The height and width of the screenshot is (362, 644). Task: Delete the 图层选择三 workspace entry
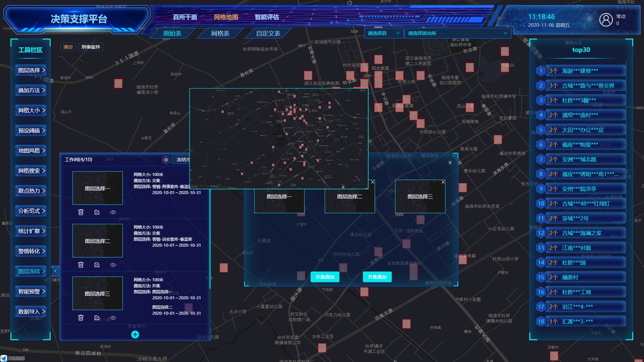(x=81, y=318)
